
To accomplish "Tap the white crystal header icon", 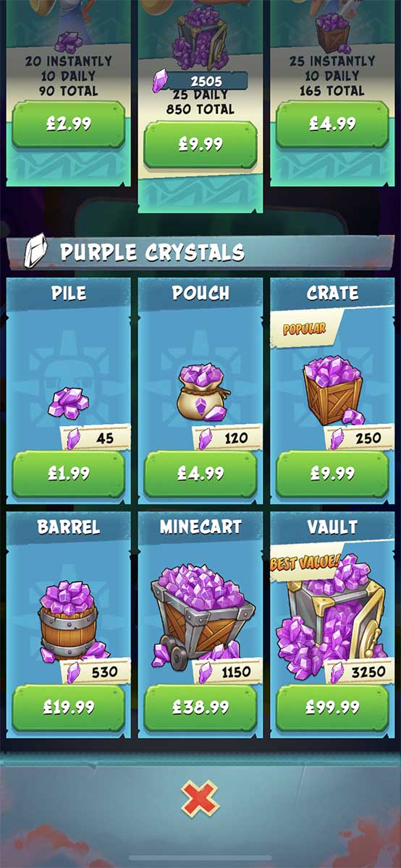I will [x=35, y=250].
